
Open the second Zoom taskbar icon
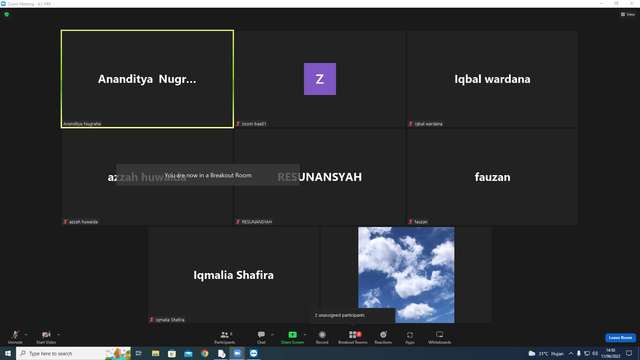253,353
